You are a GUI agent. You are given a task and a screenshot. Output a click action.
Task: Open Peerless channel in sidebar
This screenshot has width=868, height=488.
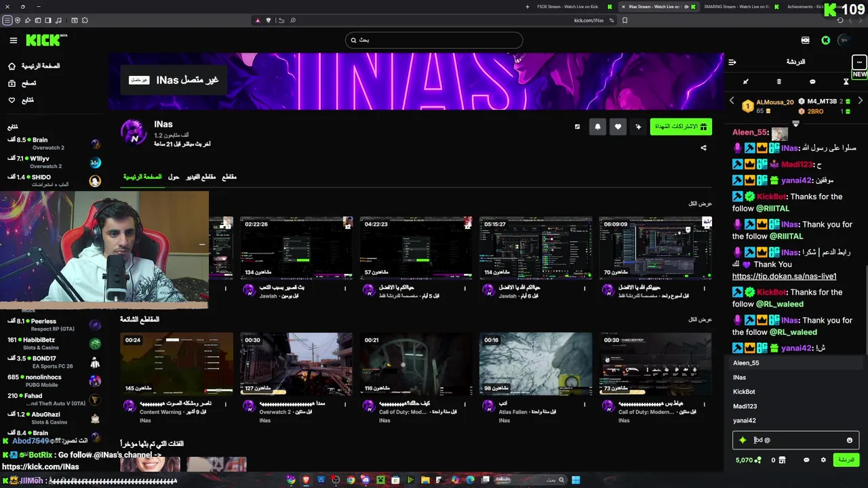click(54, 325)
